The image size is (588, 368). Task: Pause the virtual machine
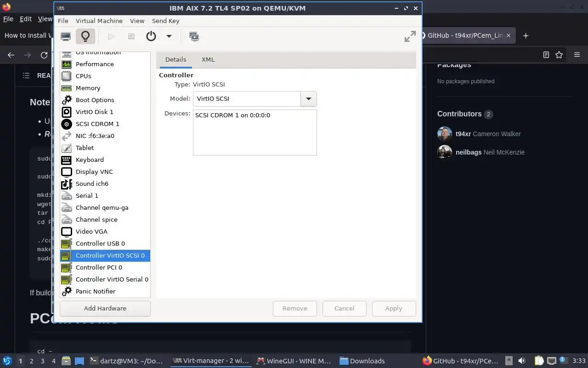click(131, 36)
